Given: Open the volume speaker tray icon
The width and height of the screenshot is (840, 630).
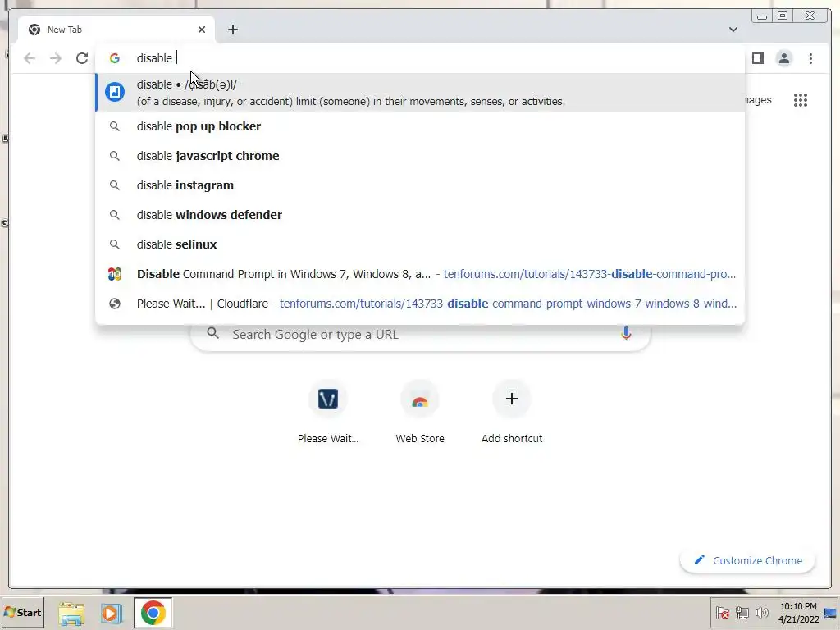Looking at the screenshot, I should click(x=761, y=613).
